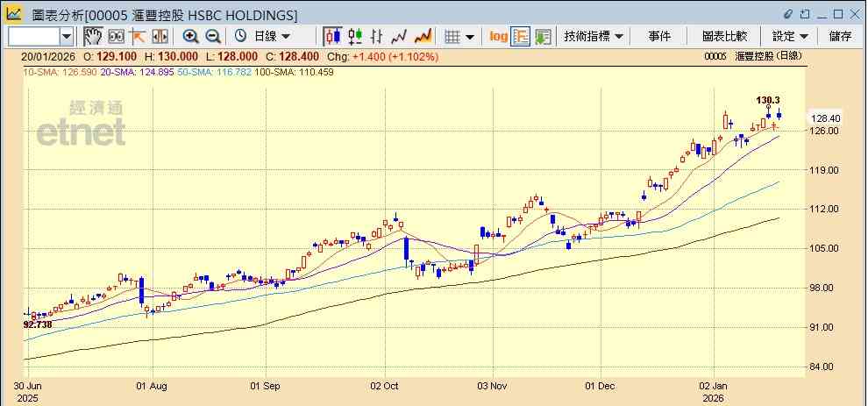The width and height of the screenshot is (868, 406).
Task: Switch to line chart type
Action: pos(399,37)
